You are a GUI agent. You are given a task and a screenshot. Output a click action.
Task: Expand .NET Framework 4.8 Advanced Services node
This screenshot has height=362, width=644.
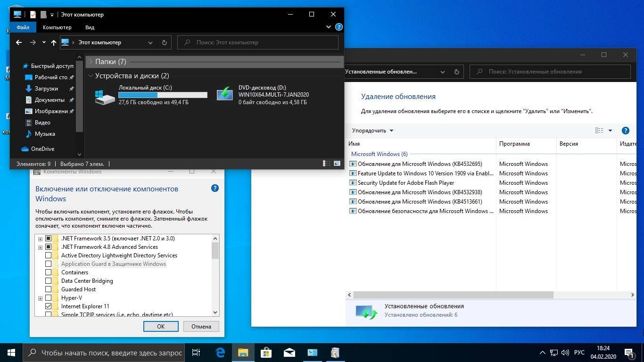(x=40, y=247)
